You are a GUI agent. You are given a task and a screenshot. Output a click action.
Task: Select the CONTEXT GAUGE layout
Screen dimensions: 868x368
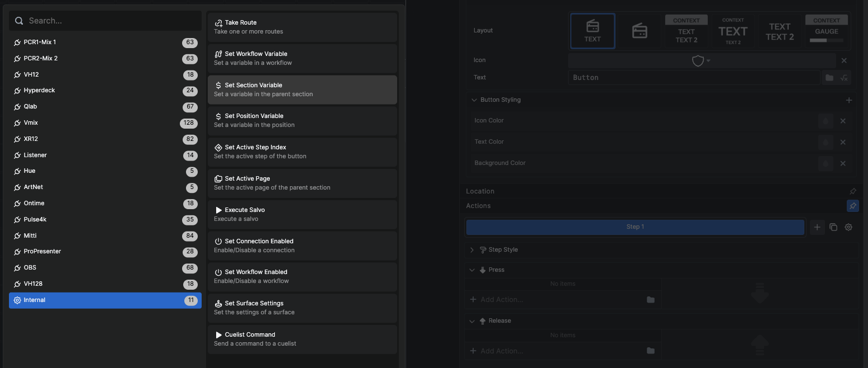(x=827, y=31)
